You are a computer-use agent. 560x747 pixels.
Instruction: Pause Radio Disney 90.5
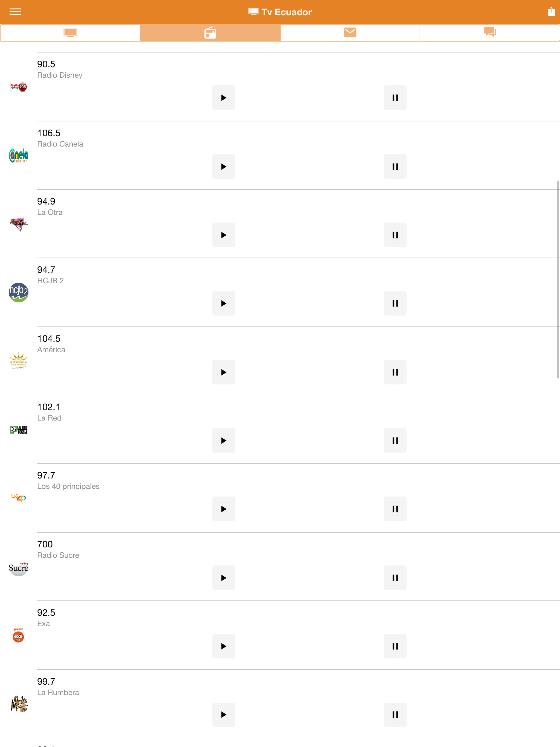pyautogui.click(x=395, y=98)
